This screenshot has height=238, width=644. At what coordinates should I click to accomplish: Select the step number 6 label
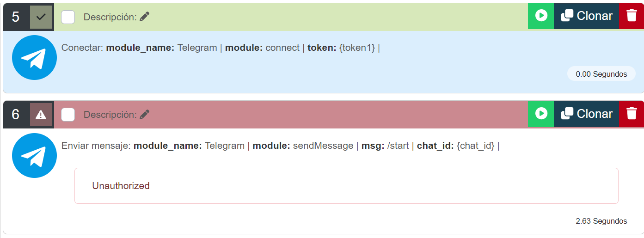16,115
